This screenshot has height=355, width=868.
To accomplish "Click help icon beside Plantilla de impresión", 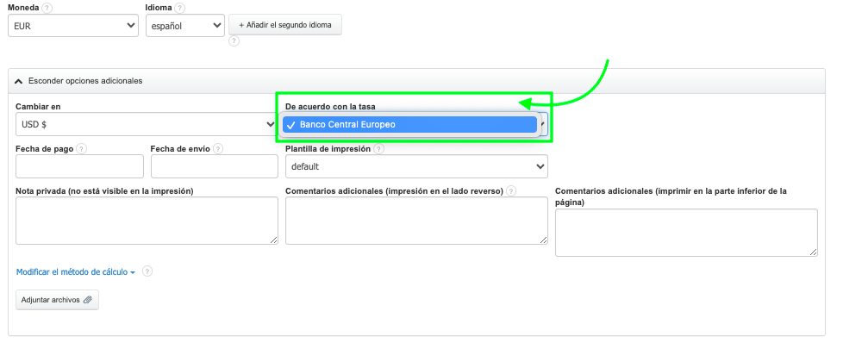I will (379, 148).
